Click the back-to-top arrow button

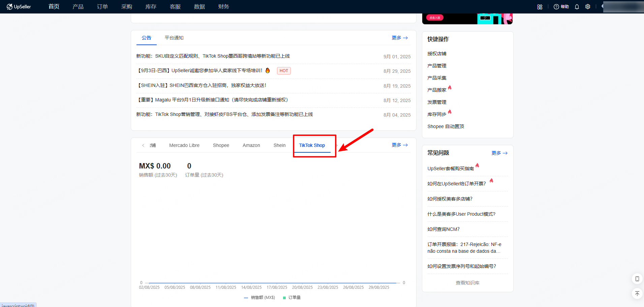pyautogui.click(x=637, y=294)
